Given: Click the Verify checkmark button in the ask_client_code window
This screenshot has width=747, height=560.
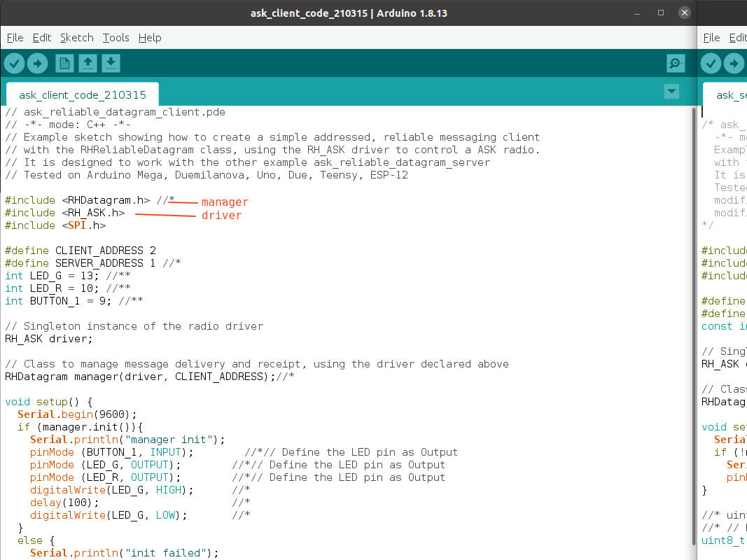Looking at the screenshot, I should [x=14, y=63].
